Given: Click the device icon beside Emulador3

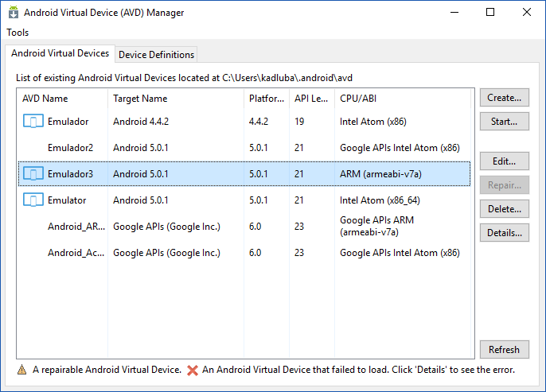Looking at the screenshot, I should [x=33, y=173].
